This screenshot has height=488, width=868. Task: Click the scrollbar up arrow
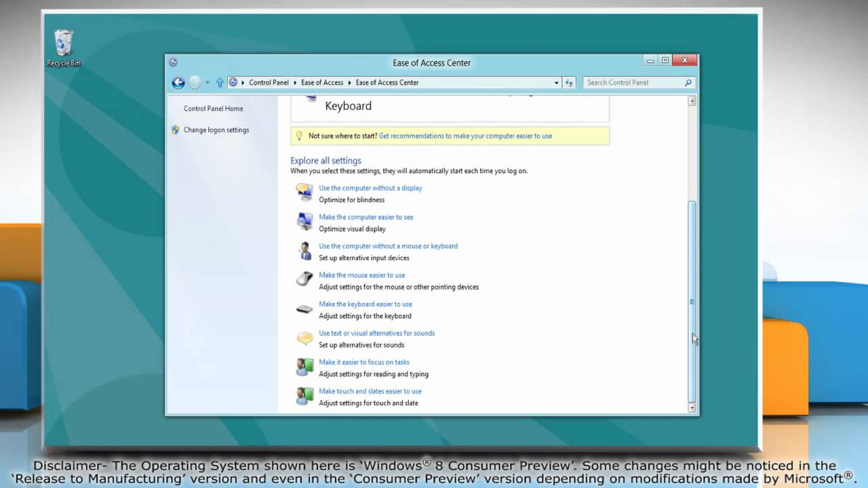pyautogui.click(x=692, y=101)
